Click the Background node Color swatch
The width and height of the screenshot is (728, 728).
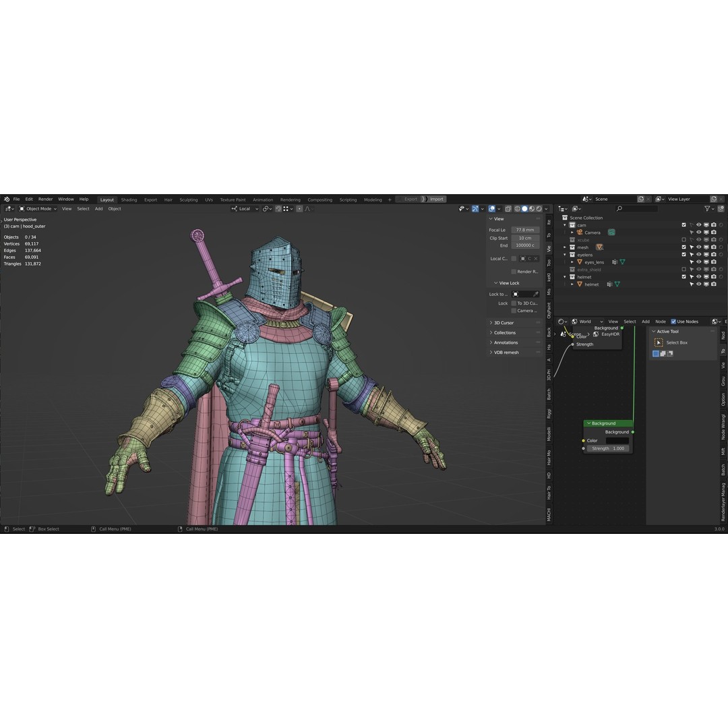coord(617,441)
